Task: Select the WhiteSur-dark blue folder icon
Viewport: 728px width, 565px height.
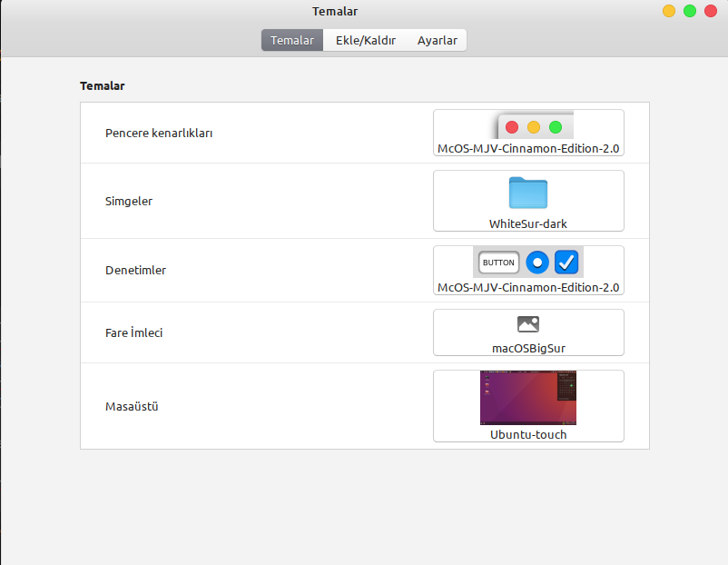Action: click(x=528, y=193)
